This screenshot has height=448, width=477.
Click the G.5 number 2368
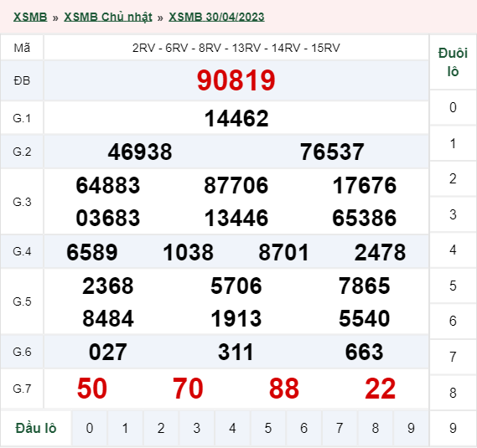(x=108, y=286)
